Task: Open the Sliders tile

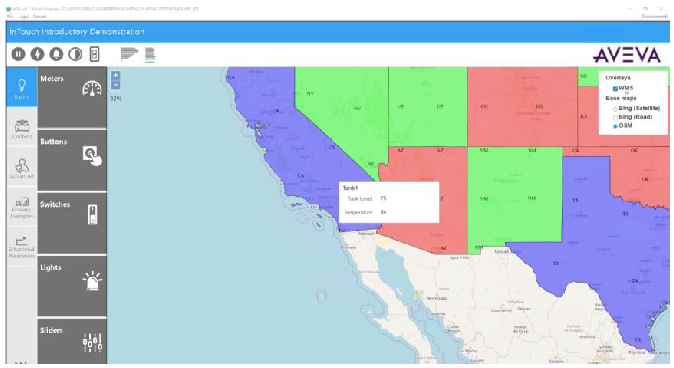Action: [72, 341]
